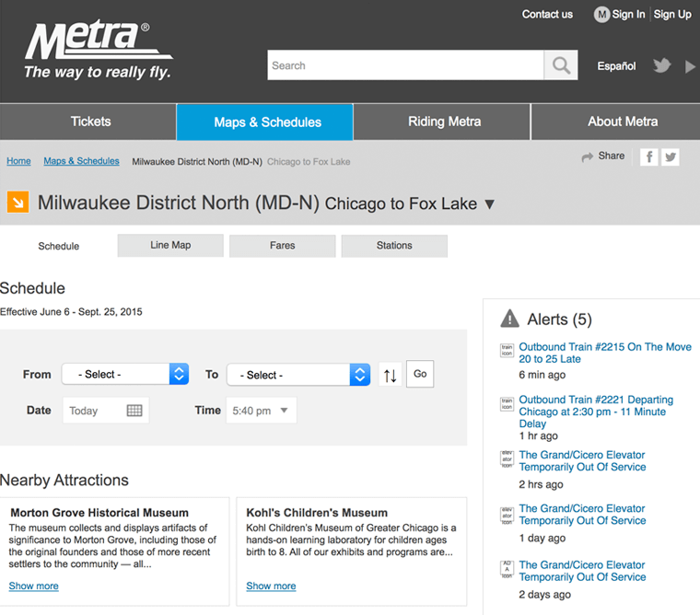Open Grand/Cicero Elevator alert from 1 day ago

(x=582, y=514)
